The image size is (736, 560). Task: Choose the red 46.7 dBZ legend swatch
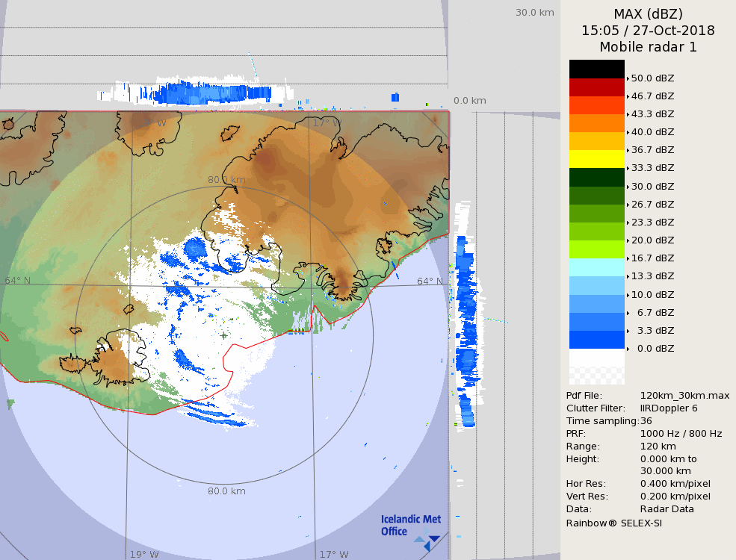(x=596, y=87)
